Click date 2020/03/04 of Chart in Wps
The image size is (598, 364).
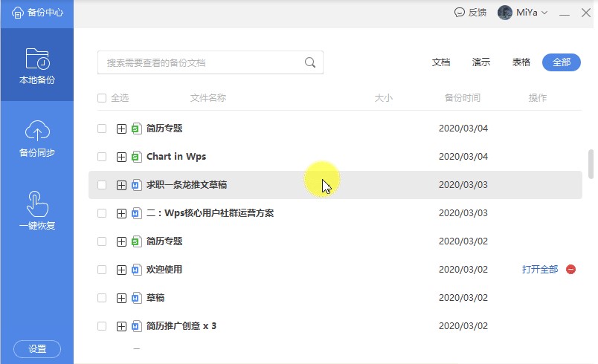463,157
